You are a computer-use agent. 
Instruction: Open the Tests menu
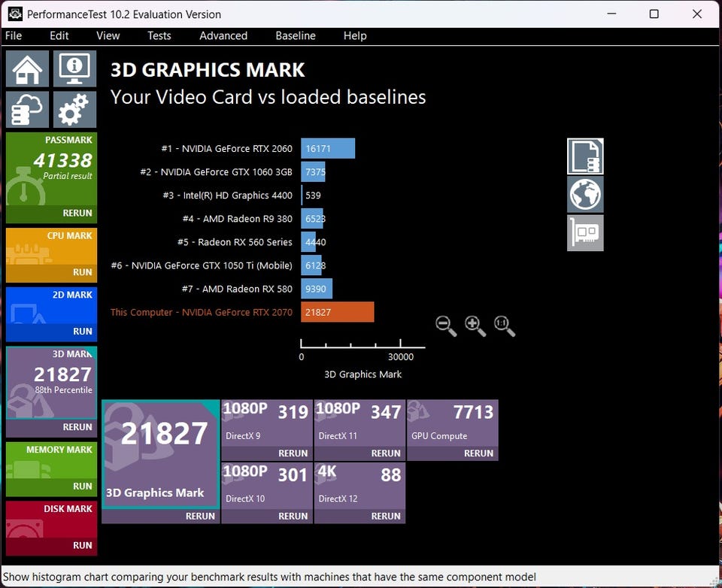pos(159,35)
